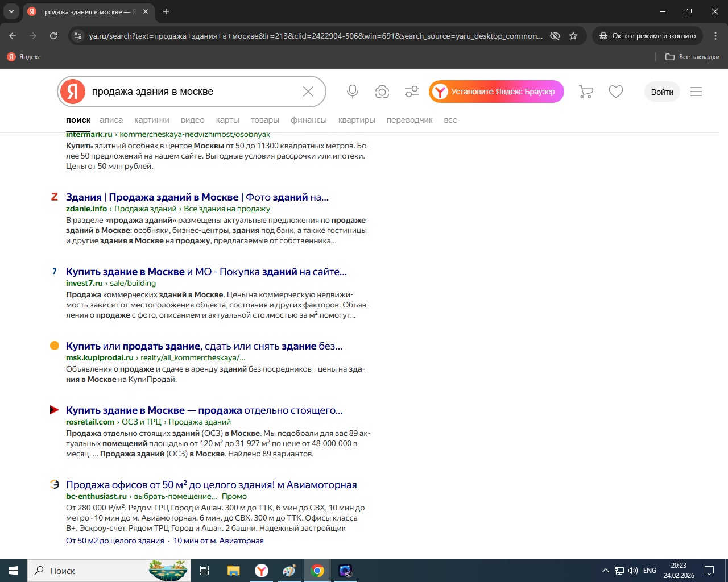Click the 'Промо' label on the ad

tap(234, 496)
